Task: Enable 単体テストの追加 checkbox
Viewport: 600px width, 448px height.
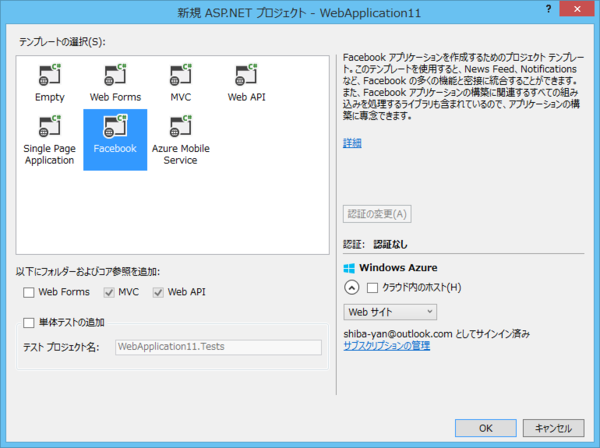Action: click(x=29, y=323)
